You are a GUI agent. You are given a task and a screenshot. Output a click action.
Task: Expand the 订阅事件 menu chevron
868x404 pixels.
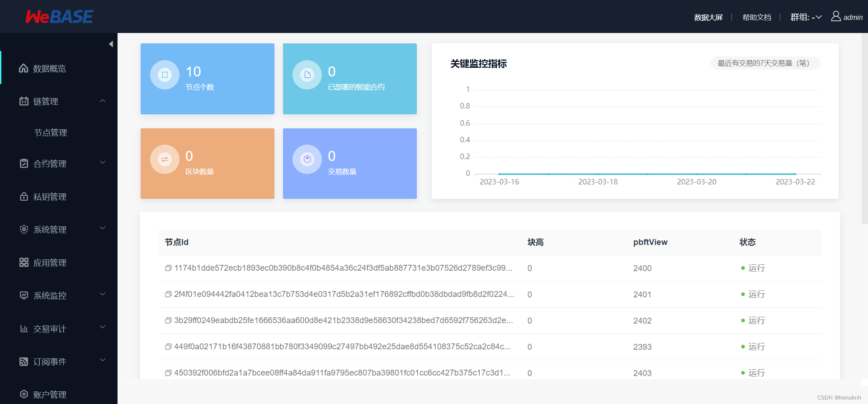coord(103,360)
